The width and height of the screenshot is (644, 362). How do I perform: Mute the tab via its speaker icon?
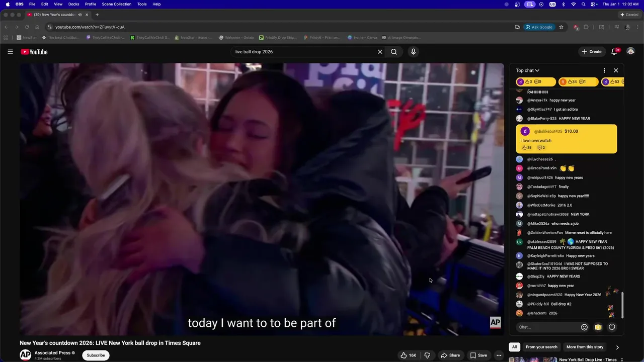[80, 15]
